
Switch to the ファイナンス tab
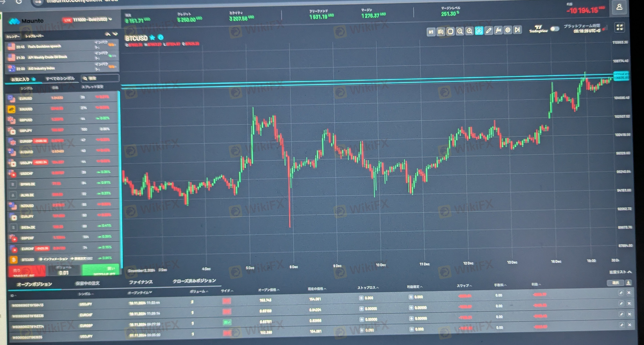click(x=141, y=282)
